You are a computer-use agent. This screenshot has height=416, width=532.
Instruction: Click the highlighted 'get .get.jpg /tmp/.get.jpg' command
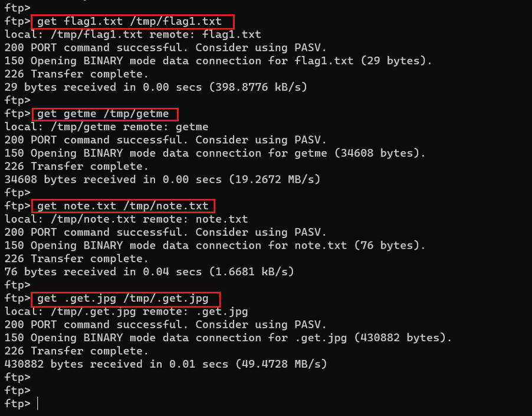(x=123, y=298)
